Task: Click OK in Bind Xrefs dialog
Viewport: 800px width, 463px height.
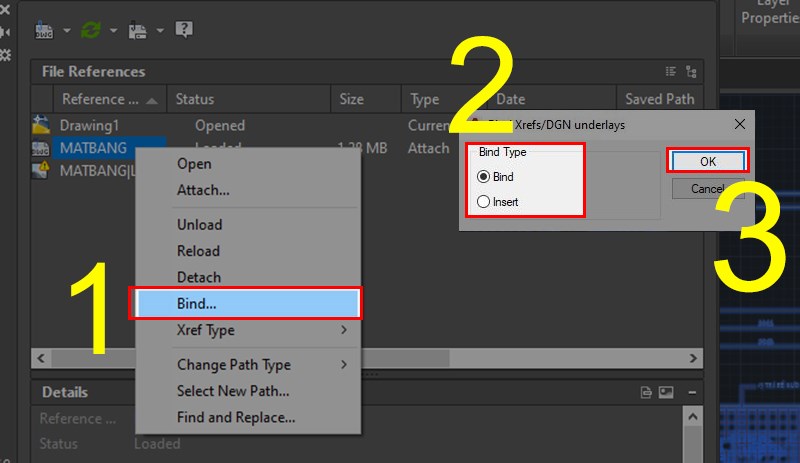Action: click(708, 161)
